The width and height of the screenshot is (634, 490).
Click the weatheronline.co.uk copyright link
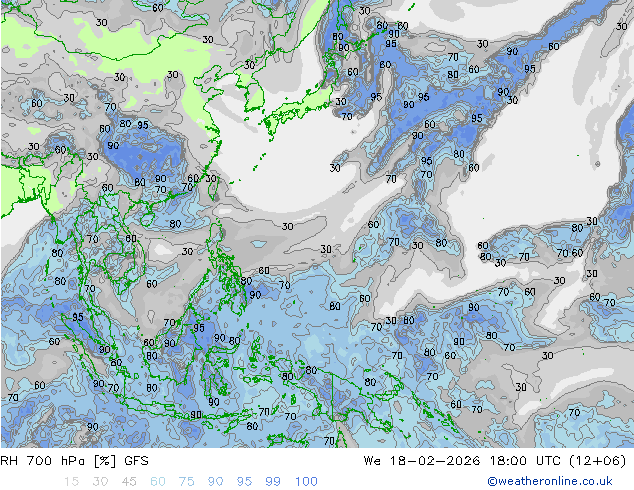(x=549, y=481)
